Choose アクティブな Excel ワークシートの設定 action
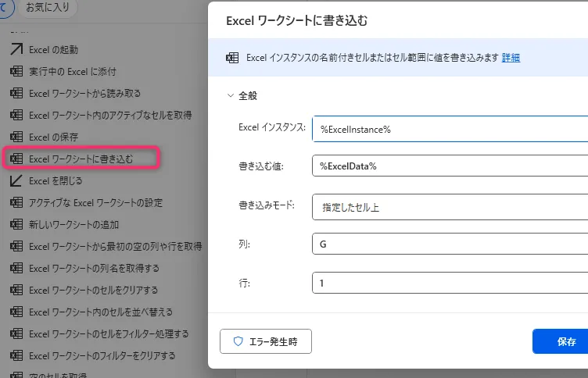This screenshot has width=588, height=378. [95, 202]
